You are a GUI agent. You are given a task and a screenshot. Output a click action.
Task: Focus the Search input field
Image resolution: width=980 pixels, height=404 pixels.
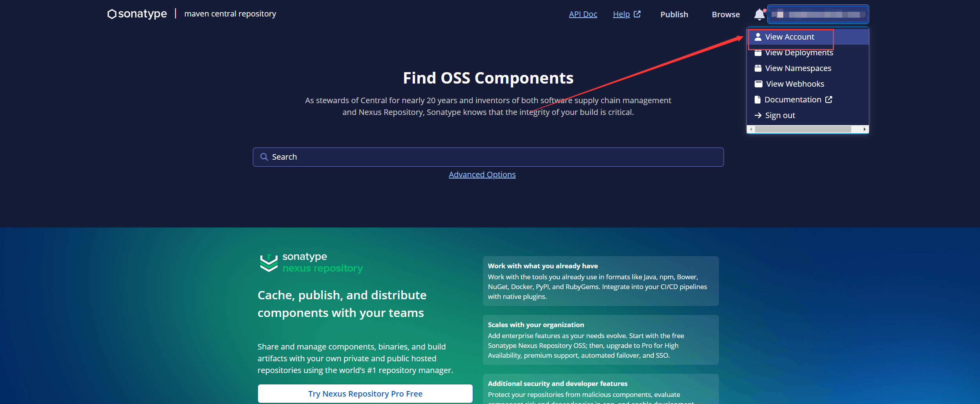pos(488,157)
